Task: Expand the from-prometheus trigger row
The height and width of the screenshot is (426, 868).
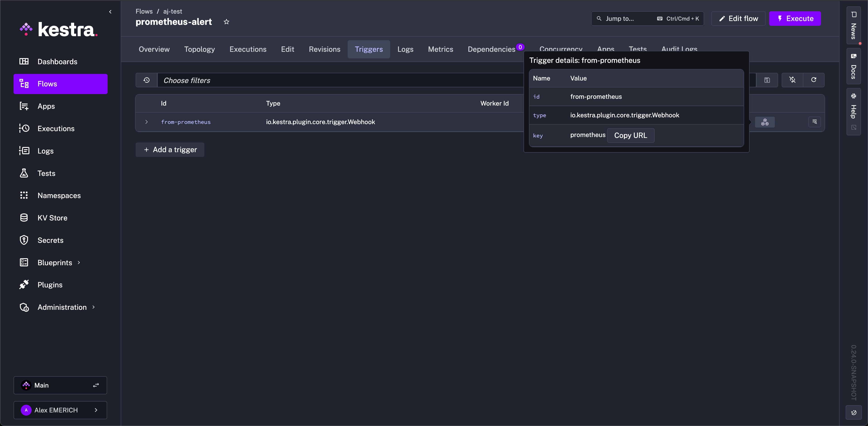Action: (x=146, y=122)
